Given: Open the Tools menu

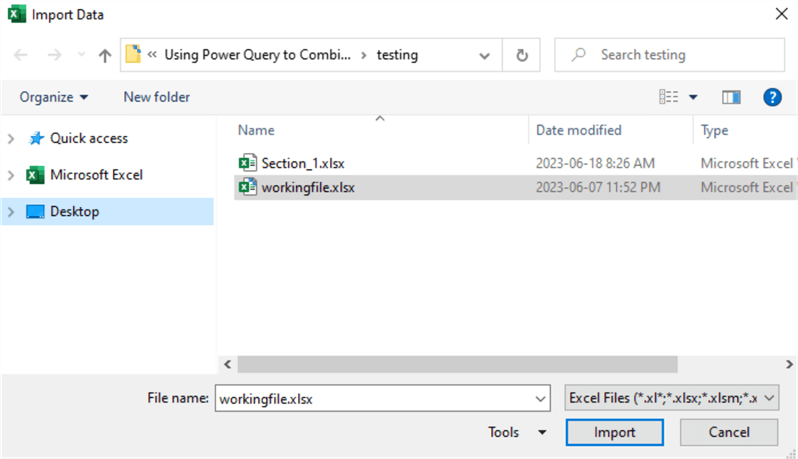Looking at the screenshot, I should pyautogui.click(x=503, y=433).
